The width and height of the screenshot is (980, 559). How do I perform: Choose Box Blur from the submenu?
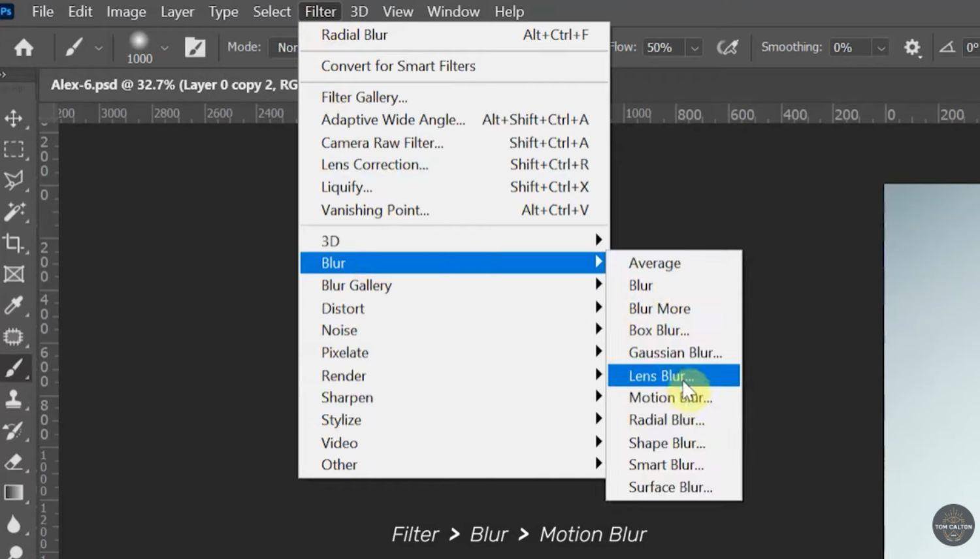[674, 330]
